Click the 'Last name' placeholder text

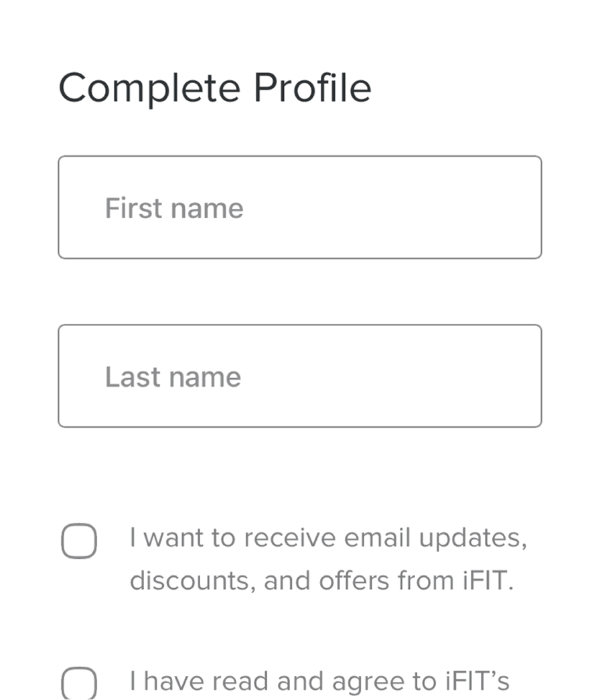(173, 377)
